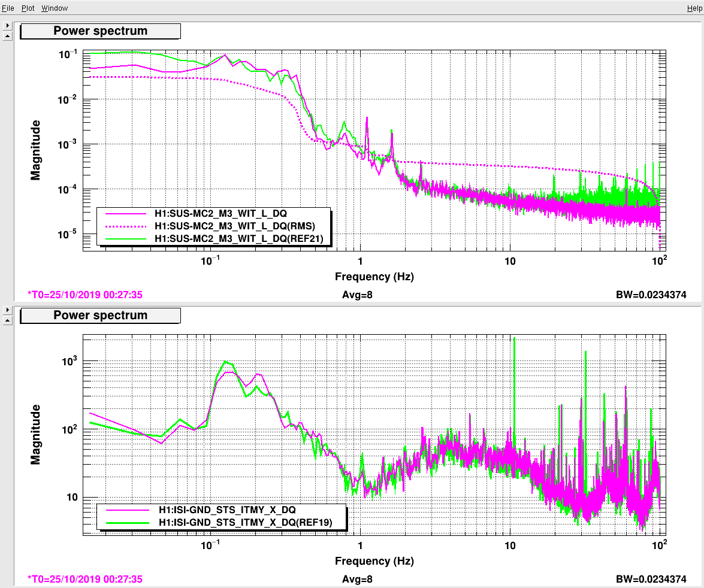Click top plot's Avg=8 label
The image size is (704, 588).
357,295
